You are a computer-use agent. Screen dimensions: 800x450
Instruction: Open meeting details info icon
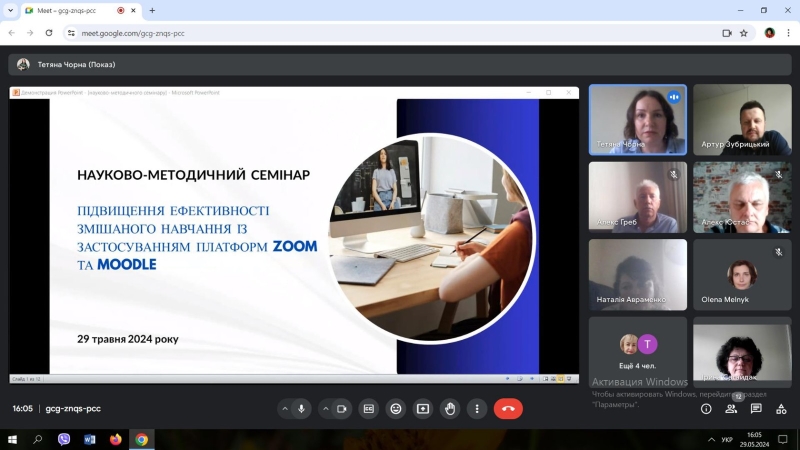click(x=706, y=409)
